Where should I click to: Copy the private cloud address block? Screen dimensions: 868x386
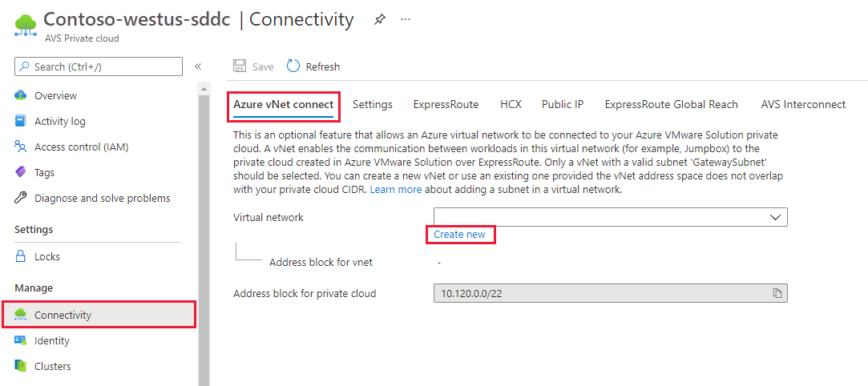(777, 294)
